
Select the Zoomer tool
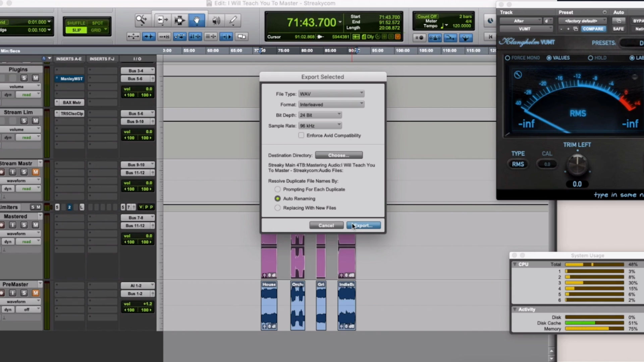[x=141, y=20]
